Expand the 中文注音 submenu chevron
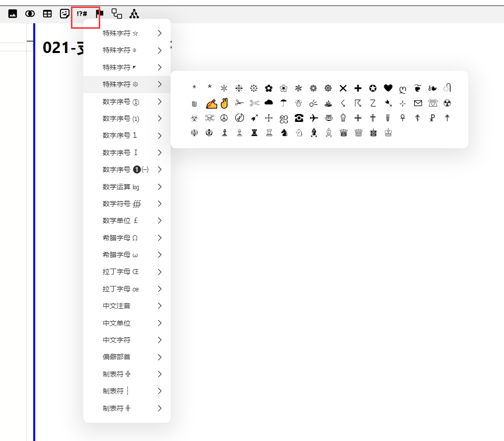 point(160,306)
